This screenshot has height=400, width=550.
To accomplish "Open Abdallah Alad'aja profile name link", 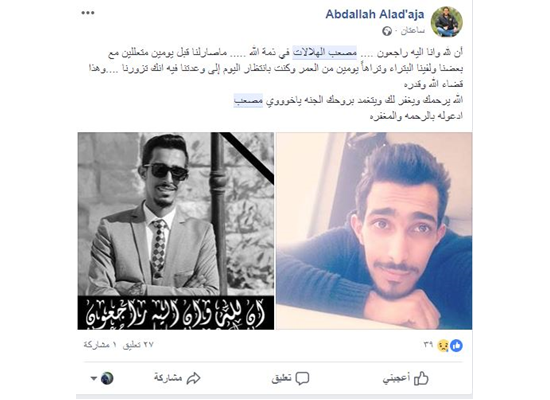I will (375, 14).
